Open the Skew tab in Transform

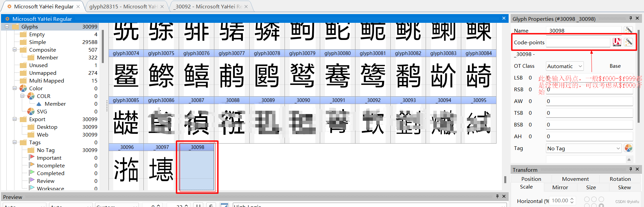(x=624, y=187)
